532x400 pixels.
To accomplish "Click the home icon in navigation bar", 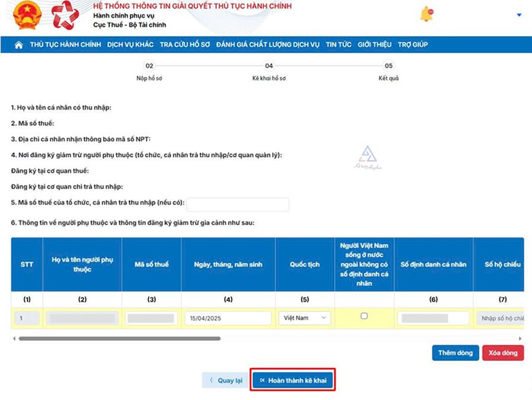I will [x=18, y=45].
